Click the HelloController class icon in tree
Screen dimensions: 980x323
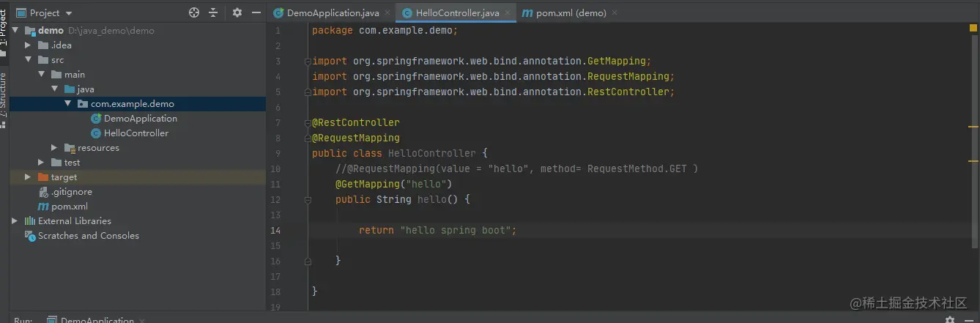(96, 133)
